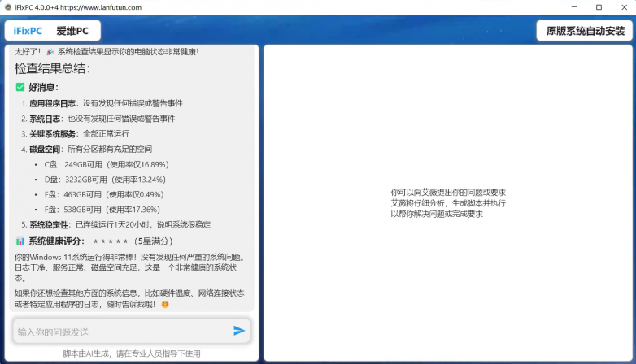Image resolution: width=636 pixels, height=364 pixels.
Task: Maximize the iFixPC window
Action: click(x=599, y=7)
